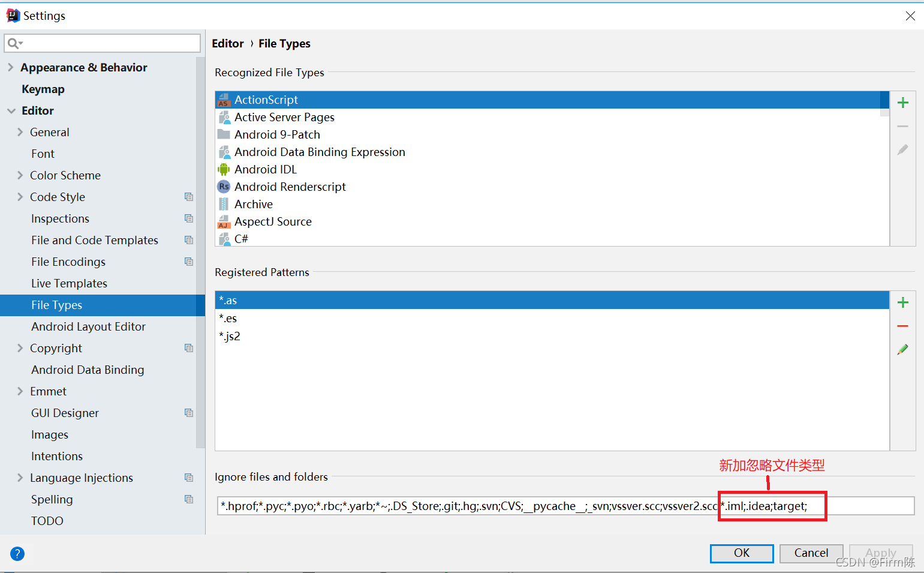Close the Settings dialog window
The image size is (924, 573).
pyautogui.click(x=910, y=16)
